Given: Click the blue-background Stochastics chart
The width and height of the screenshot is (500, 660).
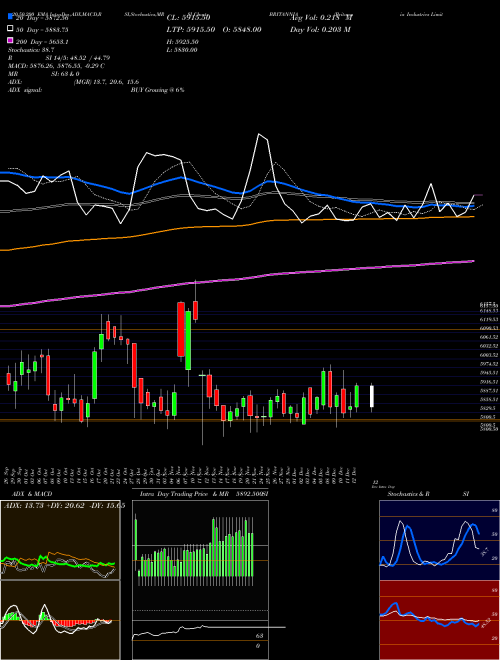Looking at the screenshot, I should point(439,540).
